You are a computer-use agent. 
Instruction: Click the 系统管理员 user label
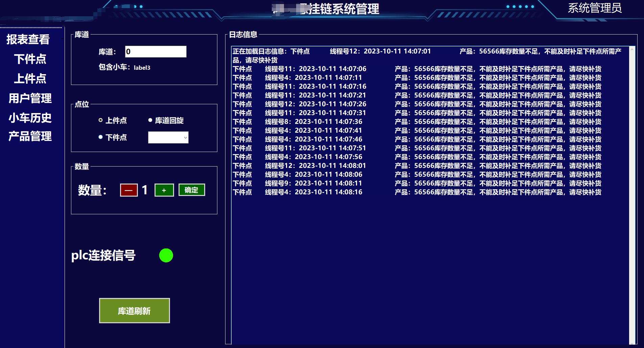[x=595, y=8]
